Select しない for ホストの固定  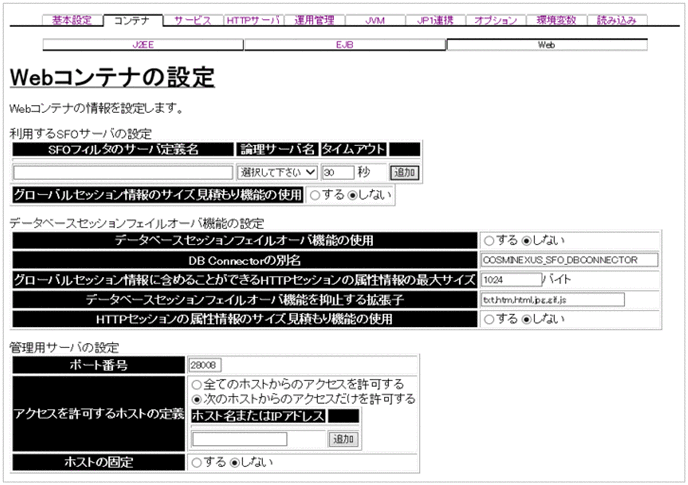pyautogui.click(x=234, y=463)
